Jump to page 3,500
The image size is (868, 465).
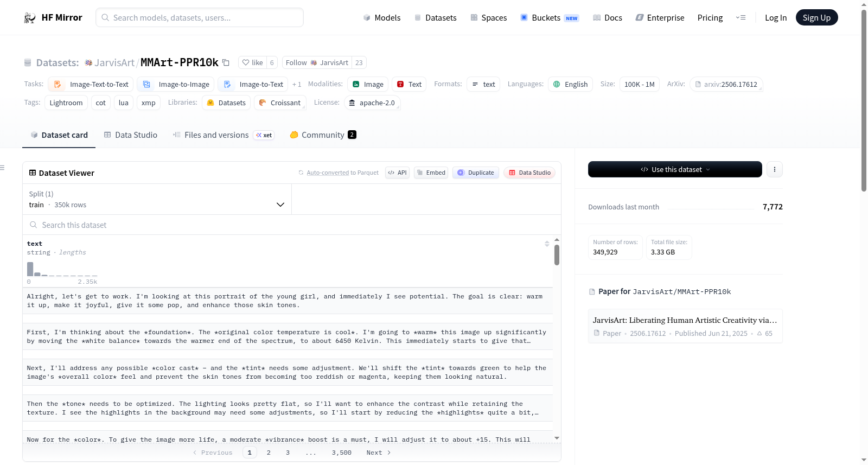342,453
